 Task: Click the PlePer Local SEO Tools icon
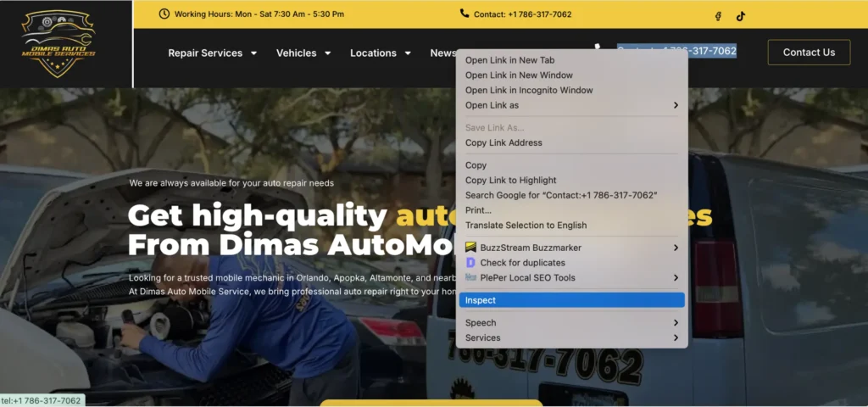tap(470, 277)
